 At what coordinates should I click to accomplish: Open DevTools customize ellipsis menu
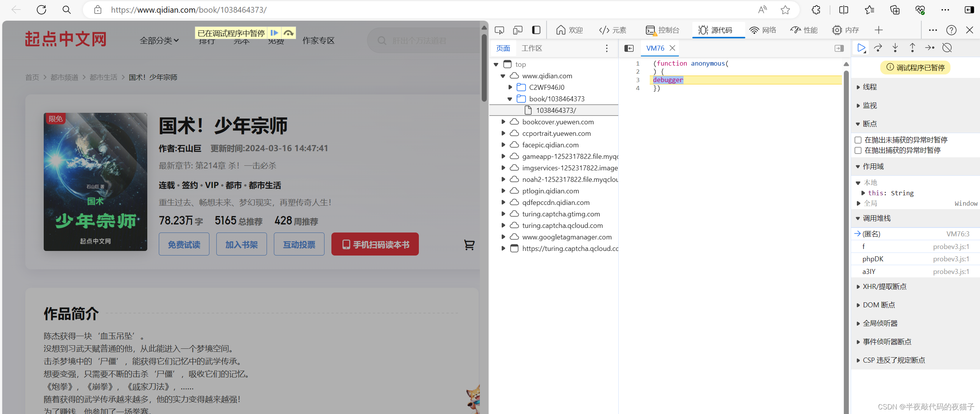tap(933, 30)
